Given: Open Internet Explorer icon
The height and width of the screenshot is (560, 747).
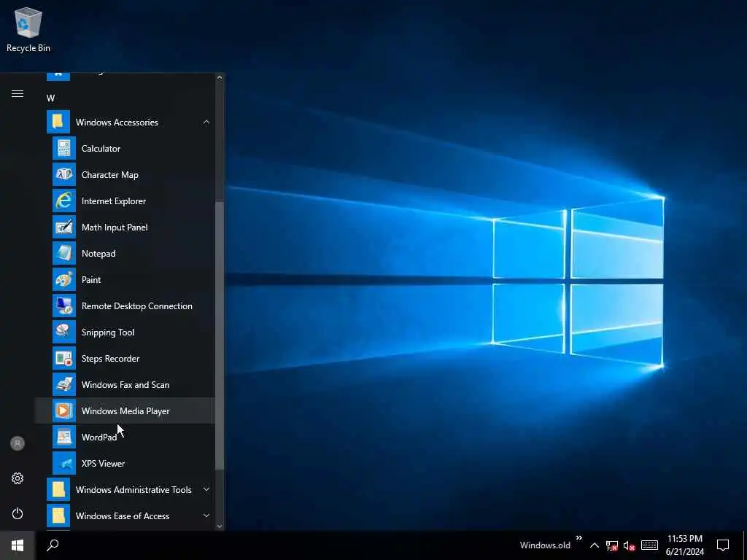Looking at the screenshot, I should click(64, 201).
